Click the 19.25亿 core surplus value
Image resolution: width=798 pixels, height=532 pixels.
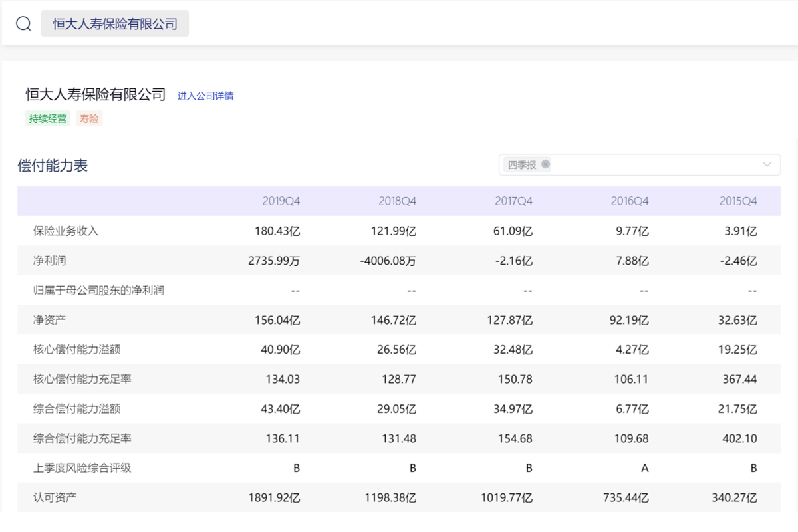click(x=737, y=349)
